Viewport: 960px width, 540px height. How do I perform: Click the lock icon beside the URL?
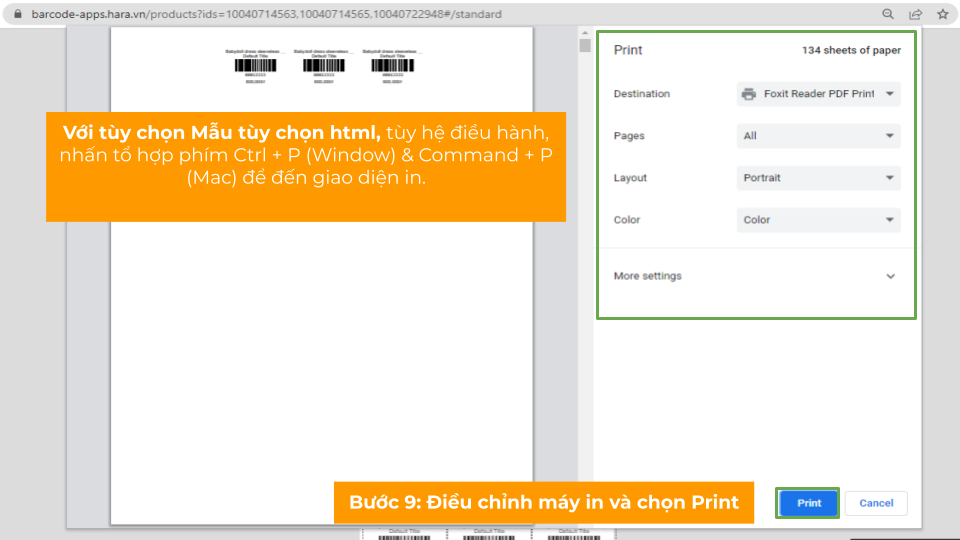point(15,15)
